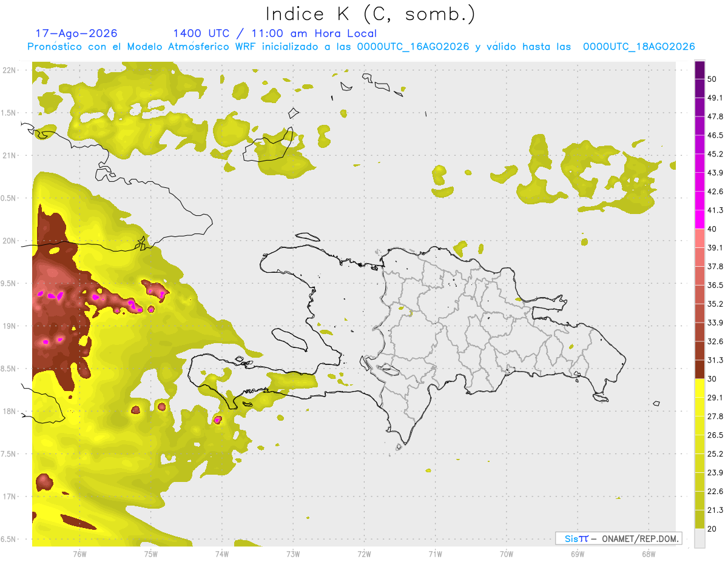This screenshot has width=728, height=562.
Task: Click the colorbar value "43.9"
Action: pyautogui.click(x=715, y=173)
